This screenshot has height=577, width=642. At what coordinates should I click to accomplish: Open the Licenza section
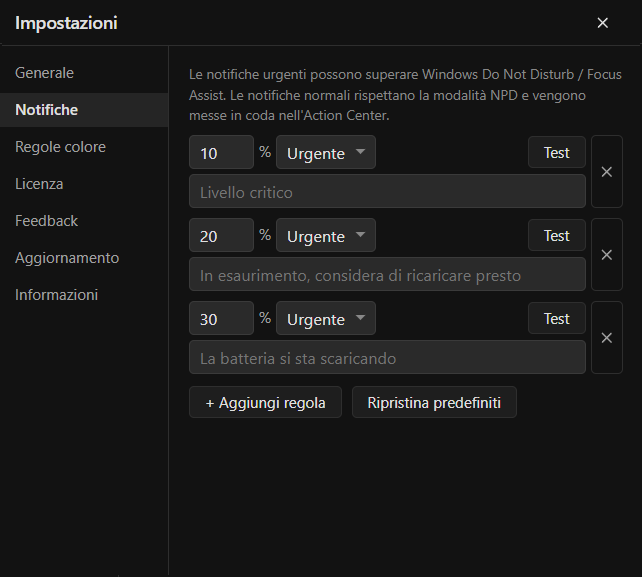[84, 184]
